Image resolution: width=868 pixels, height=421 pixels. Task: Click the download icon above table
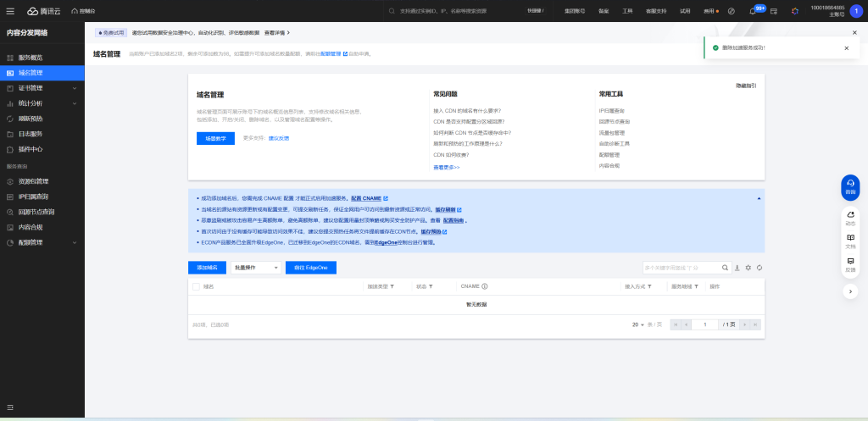pos(737,268)
